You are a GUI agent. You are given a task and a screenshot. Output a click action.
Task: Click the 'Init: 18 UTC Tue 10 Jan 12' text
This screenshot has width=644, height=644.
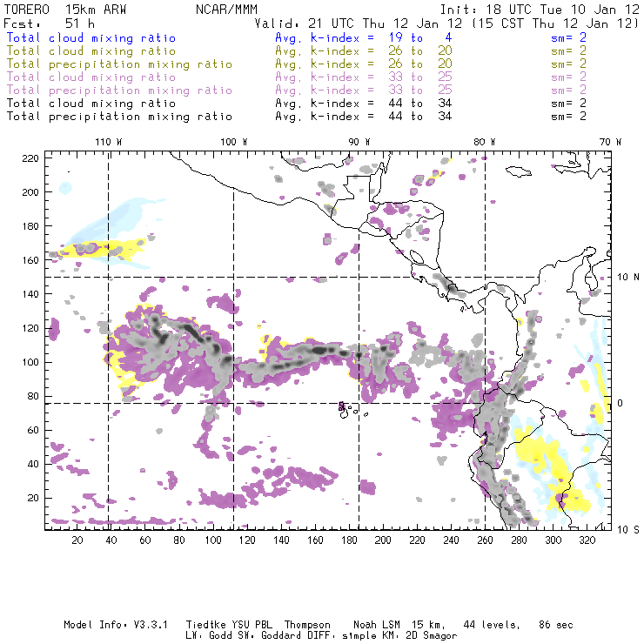[540, 10]
